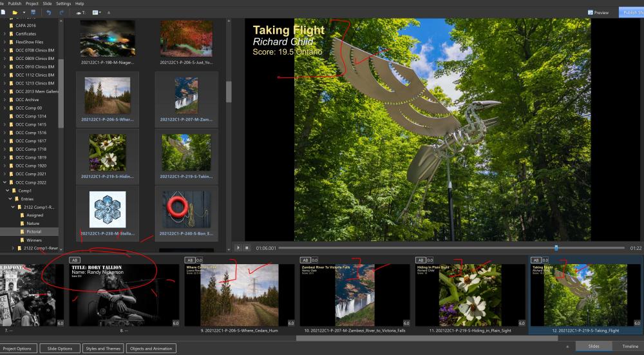Play the slideshow preview
644x355 pixels.
pyautogui.click(x=238, y=248)
